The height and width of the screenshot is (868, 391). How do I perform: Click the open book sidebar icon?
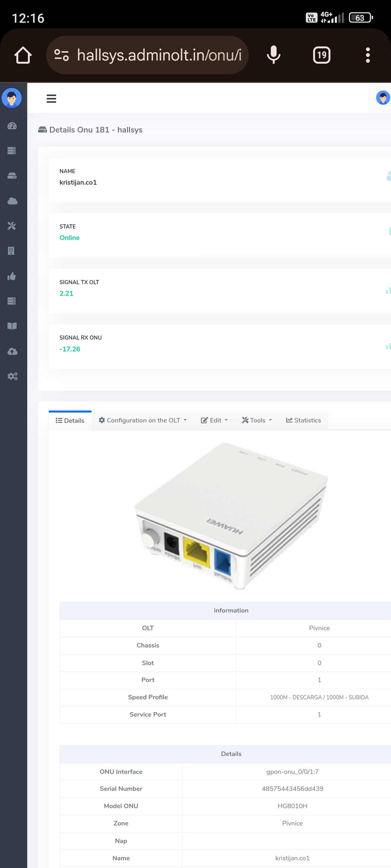click(x=12, y=326)
